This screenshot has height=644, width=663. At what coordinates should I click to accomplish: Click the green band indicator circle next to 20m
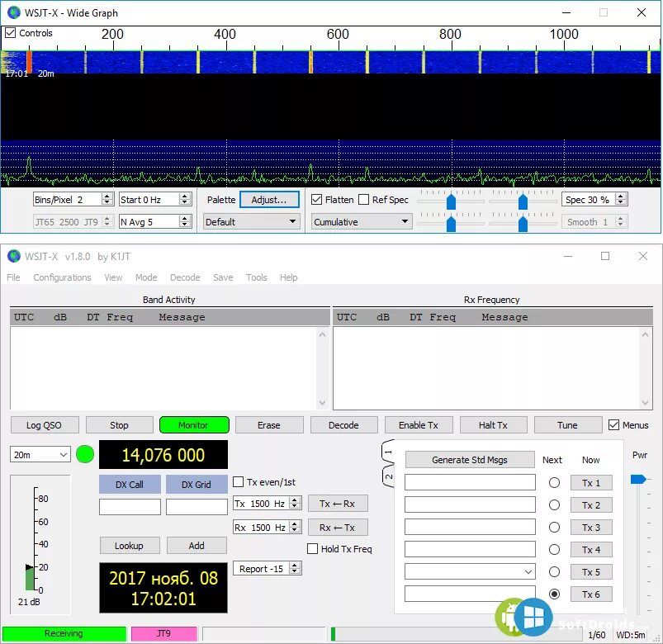85,455
